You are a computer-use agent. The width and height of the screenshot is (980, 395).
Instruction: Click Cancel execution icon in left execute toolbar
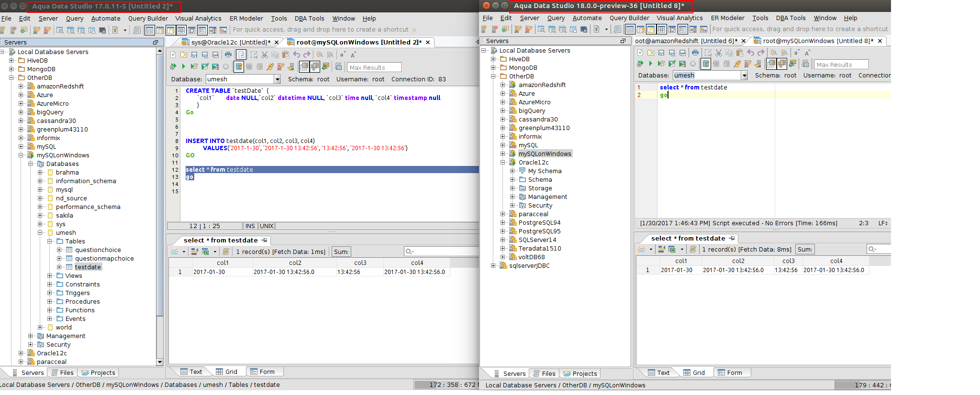[x=226, y=66]
